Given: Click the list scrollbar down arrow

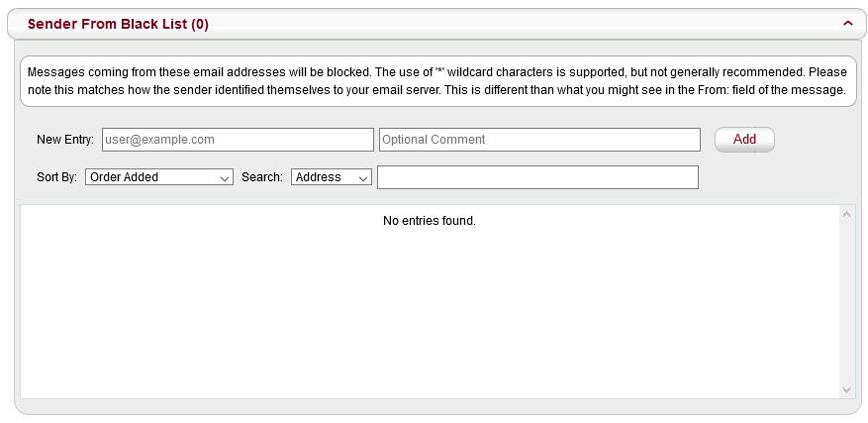Looking at the screenshot, I should point(846,390).
